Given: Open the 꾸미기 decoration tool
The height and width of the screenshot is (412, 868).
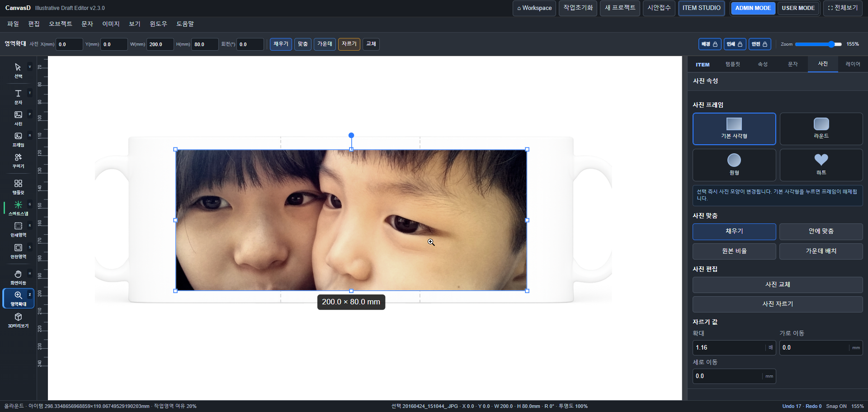Looking at the screenshot, I should click(x=18, y=161).
